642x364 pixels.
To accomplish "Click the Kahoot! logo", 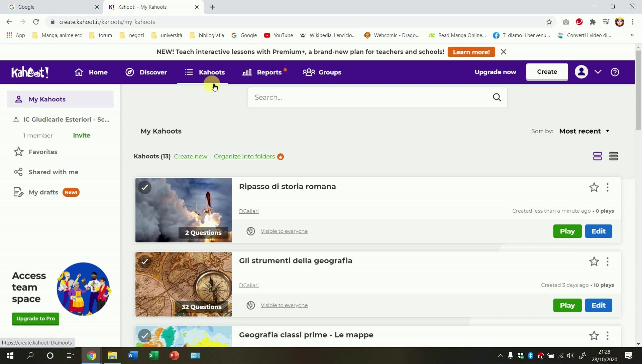I will (30, 72).
